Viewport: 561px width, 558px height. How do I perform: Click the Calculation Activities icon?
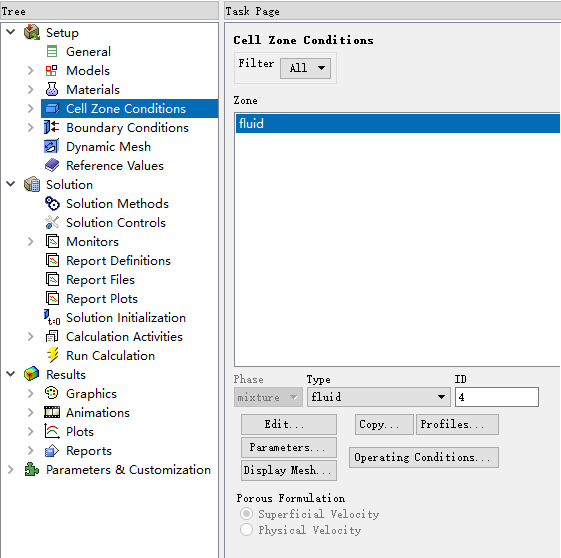click(x=52, y=336)
